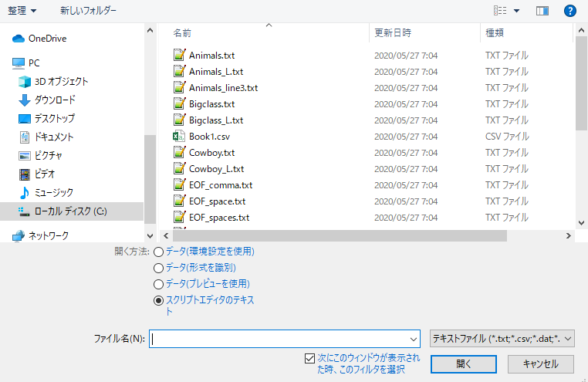Click the date cell of Animals.txt
The height and width of the screenshot is (382, 588).
click(406, 56)
